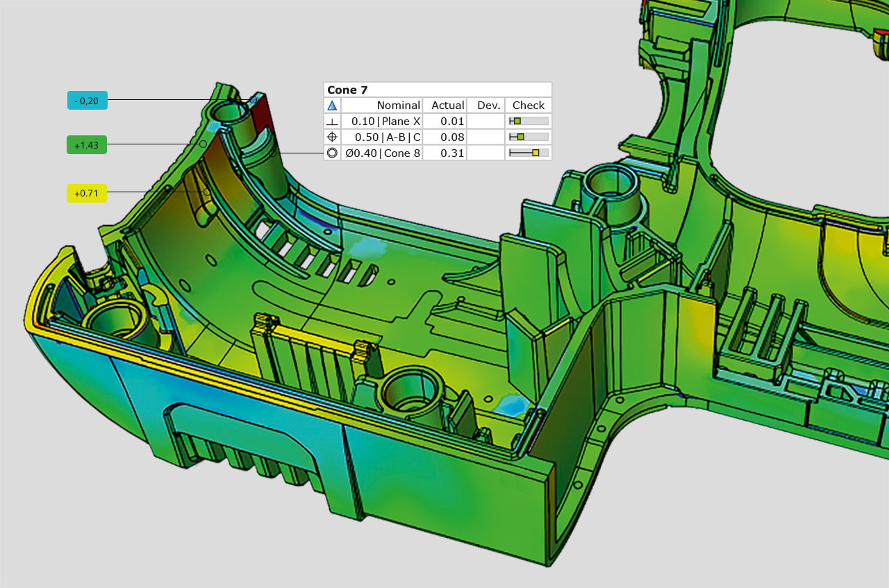Click the Cone 8 check tolerance bar

(x=528, y=153)
